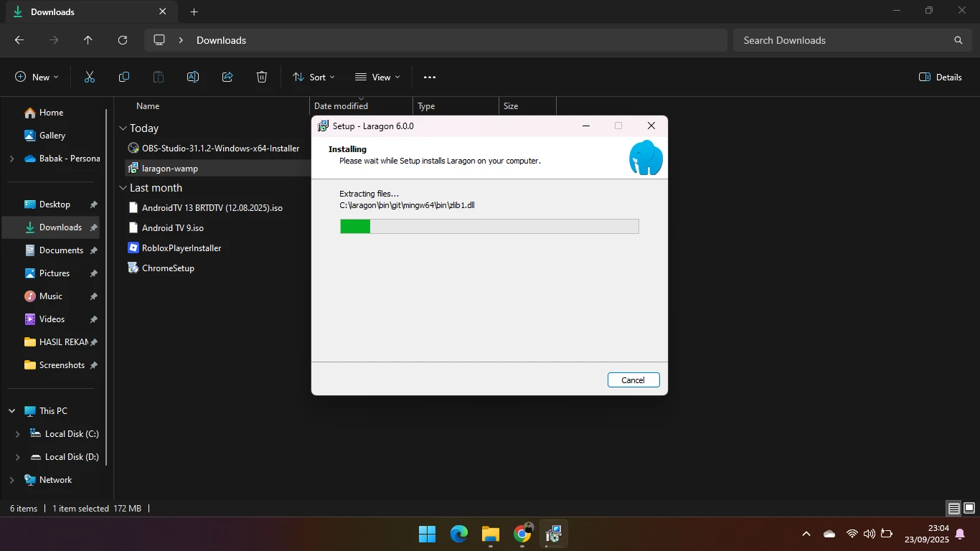Open the See more options menu
Screen dimensions: 980x551
(430, 77)
